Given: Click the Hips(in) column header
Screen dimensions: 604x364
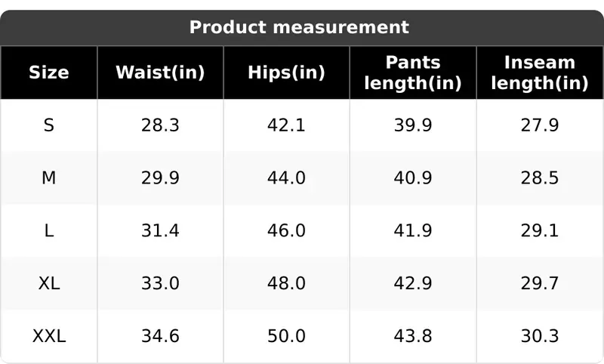Looking at the screenshot, I should (x=286, y=72).
